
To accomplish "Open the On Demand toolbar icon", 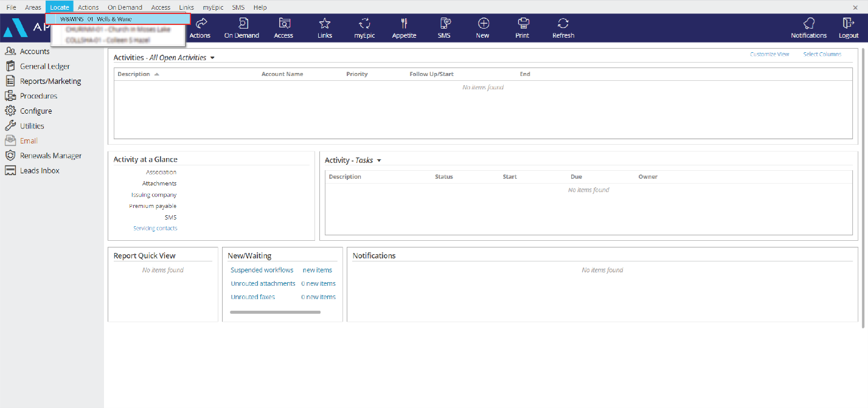I will pyautogui.click(x=241, y=24).
